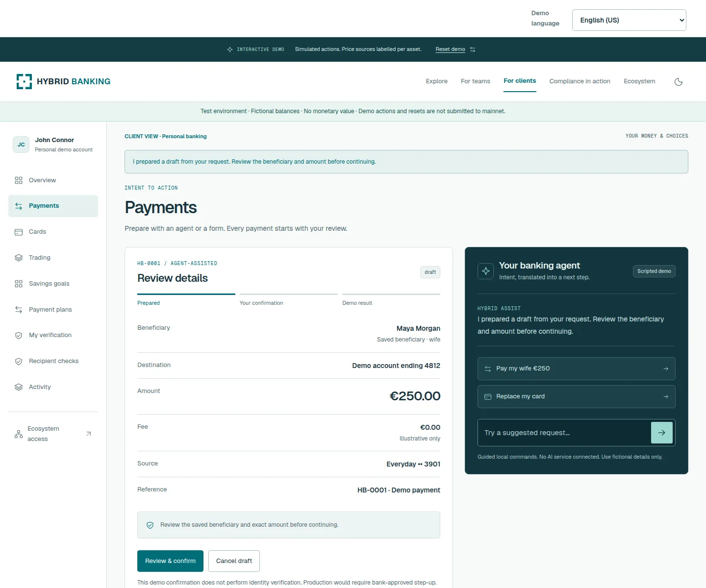
Task: Click the Cards icon in sidebar
Action: [x=19, y=232]
